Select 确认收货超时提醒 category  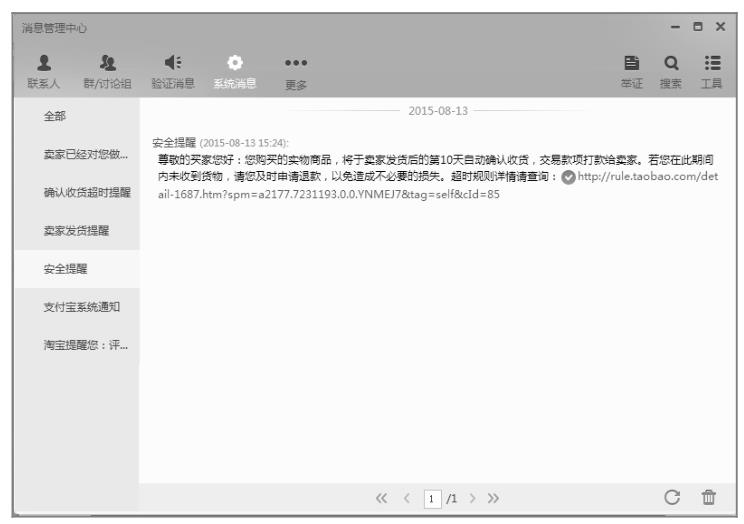77,192
